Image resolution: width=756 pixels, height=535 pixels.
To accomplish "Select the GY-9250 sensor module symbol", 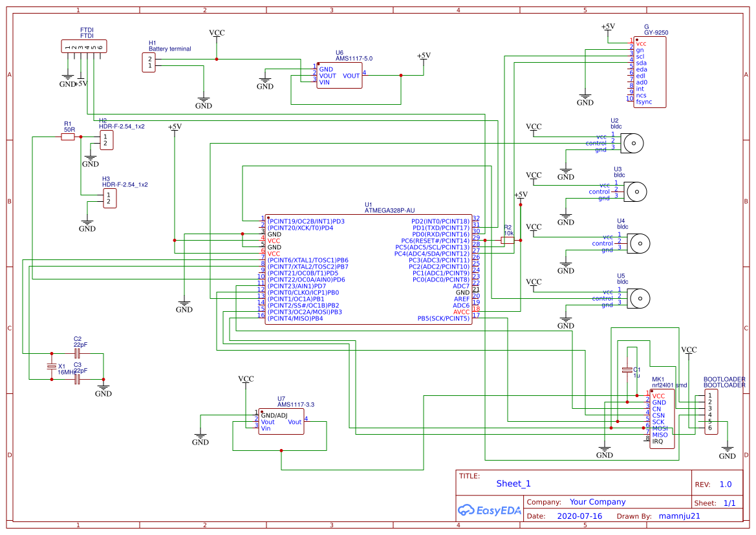I will (649, 71).
